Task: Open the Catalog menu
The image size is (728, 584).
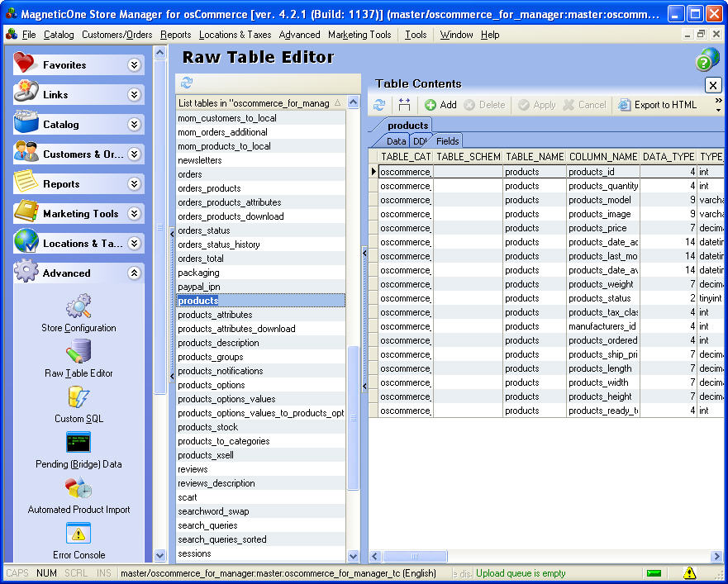Action: [x=59, y=35]
